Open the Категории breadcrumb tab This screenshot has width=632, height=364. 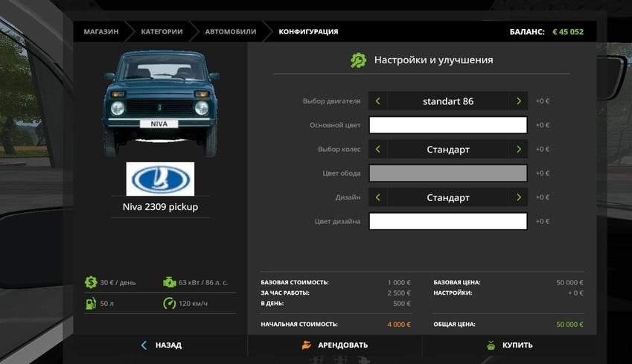pos(162,32)
